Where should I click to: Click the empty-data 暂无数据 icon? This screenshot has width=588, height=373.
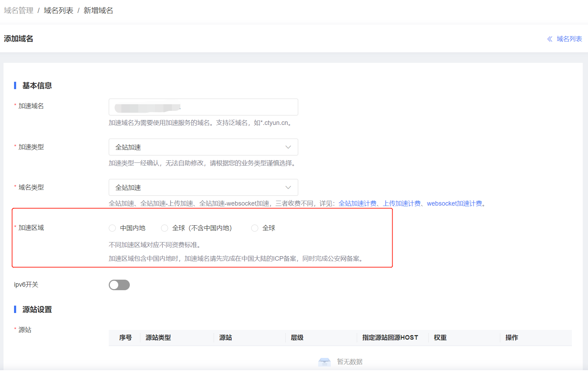(x=325, y=362)
